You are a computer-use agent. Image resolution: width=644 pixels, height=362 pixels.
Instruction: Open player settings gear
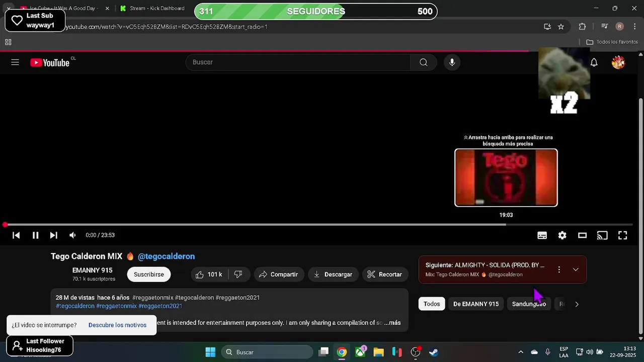tap(562, 235)
